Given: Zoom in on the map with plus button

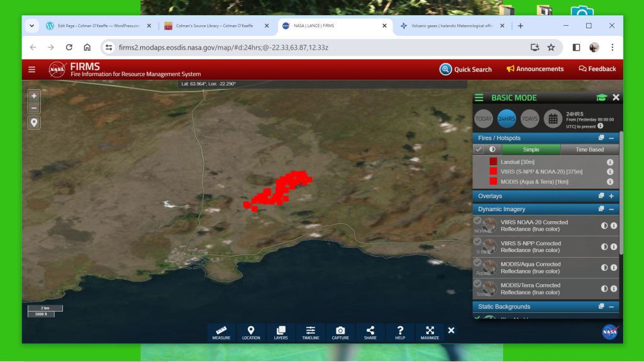Looking at the screenshot, I should [34, 96].
